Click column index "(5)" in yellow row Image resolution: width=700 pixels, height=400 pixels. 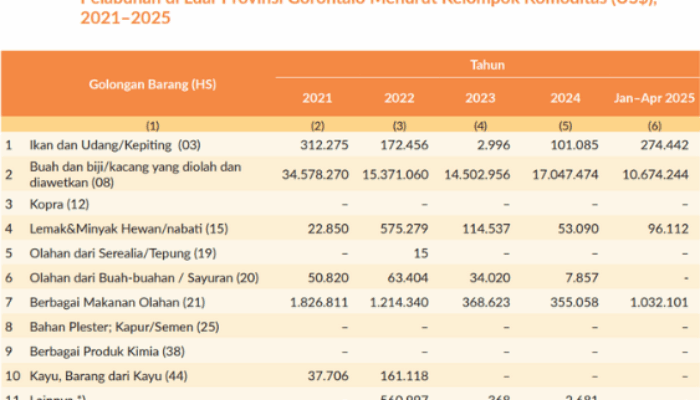pyautogui.click(x=565, y=126)
